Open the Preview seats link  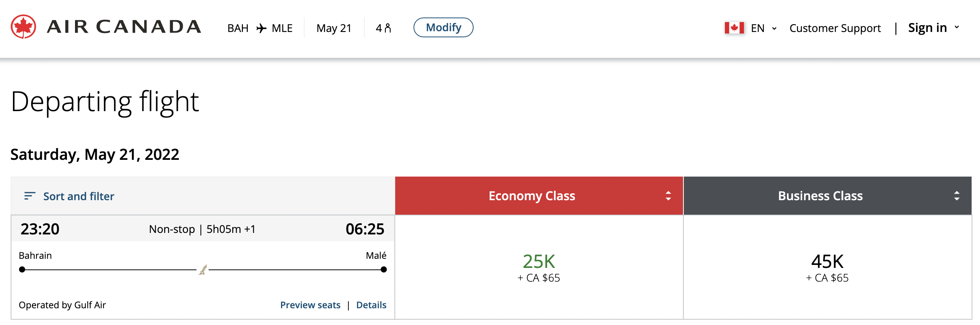point(310,305)
